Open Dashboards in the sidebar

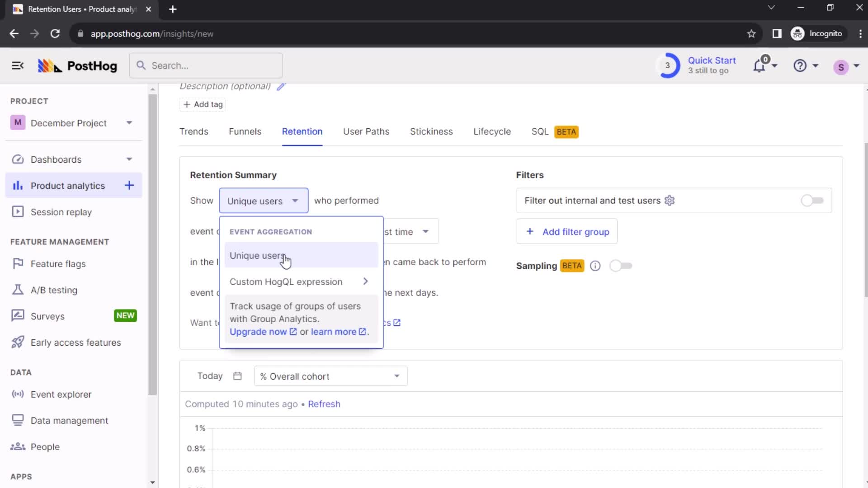56,160
